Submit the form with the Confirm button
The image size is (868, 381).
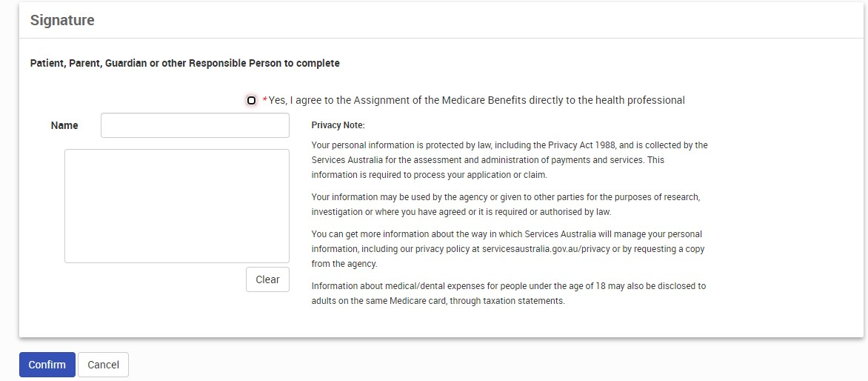click(x=47, y=365)
